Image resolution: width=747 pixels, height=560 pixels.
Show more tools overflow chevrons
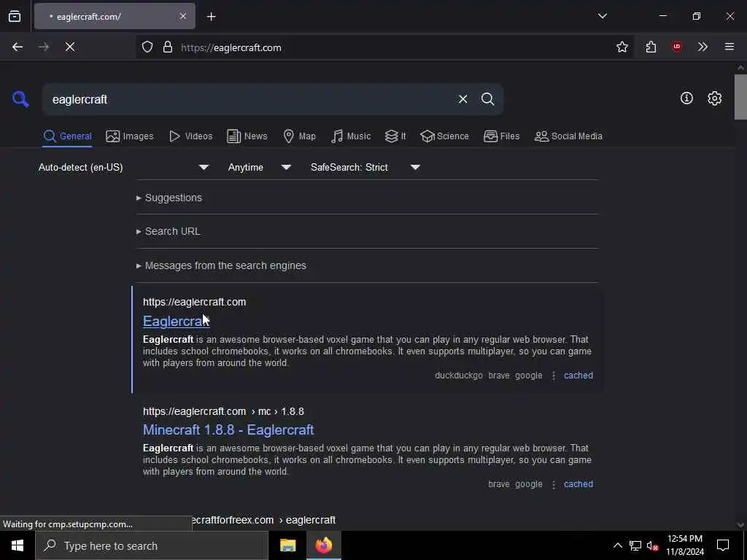point(703,47)
